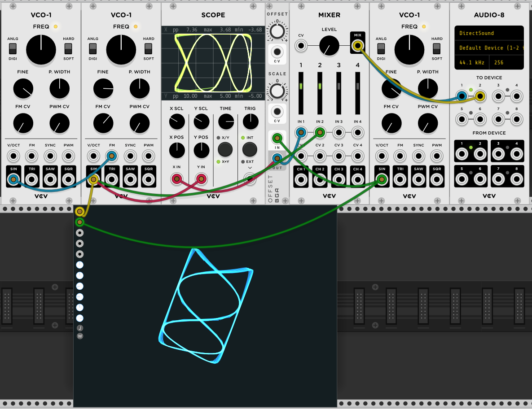Click the CH 4 output jack on MIXER
This screenshot has height=409, width=532.
(358, 179)
